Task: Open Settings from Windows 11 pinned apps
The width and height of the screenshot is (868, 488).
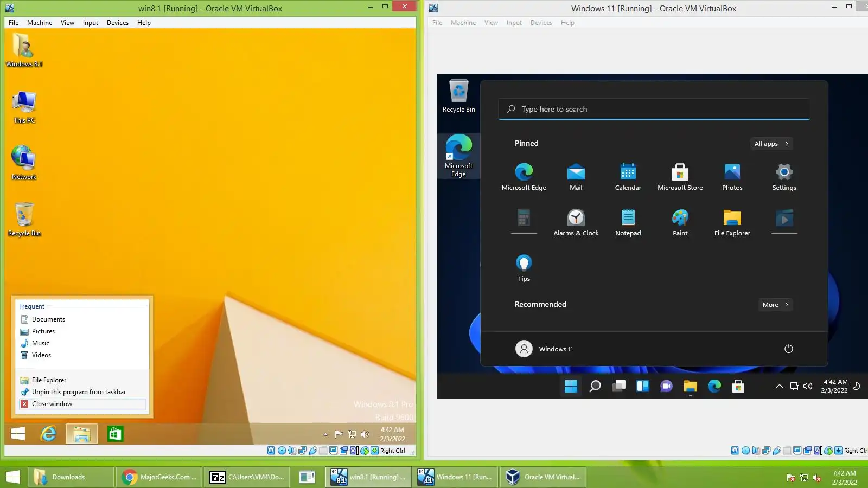Action: coord(784,177)
